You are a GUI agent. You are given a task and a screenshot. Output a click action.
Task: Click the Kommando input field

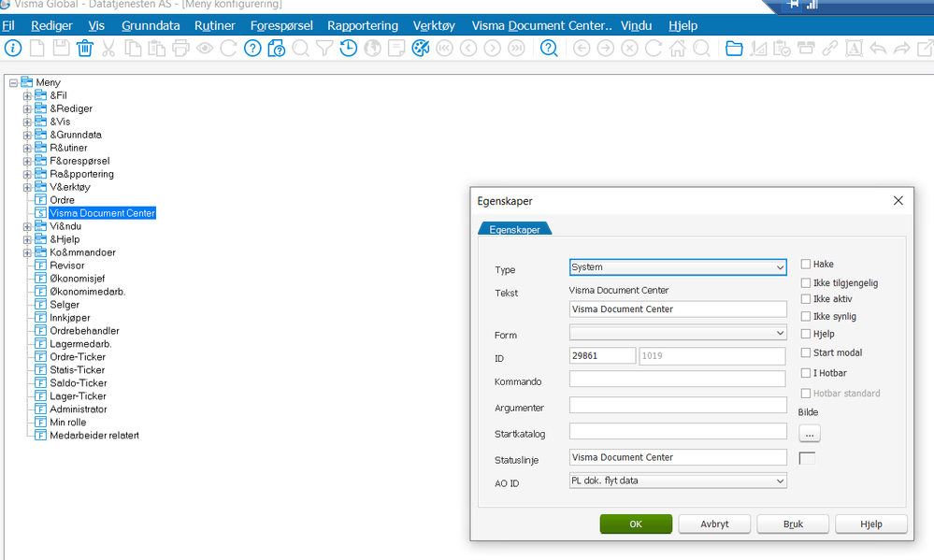click(x=677, y=379)
